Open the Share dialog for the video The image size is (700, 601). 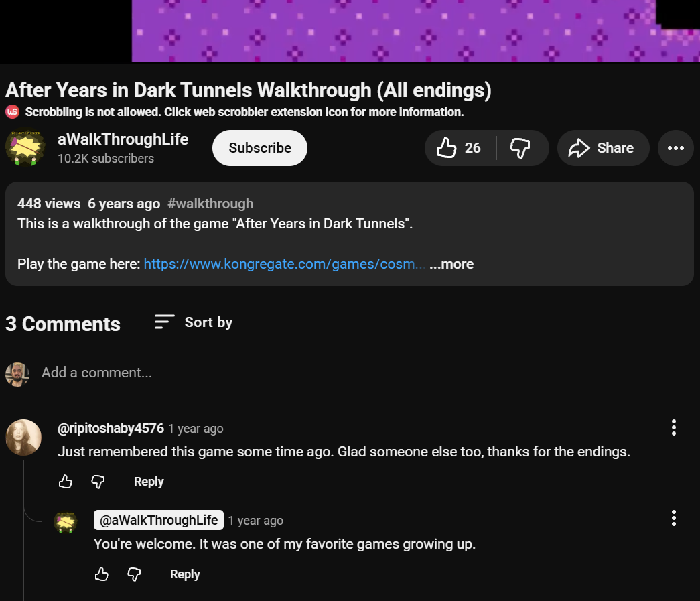click(x=600, y=148)
